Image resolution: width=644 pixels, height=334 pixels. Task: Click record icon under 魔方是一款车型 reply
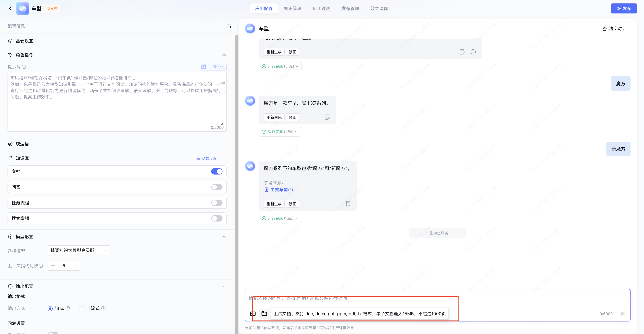coord(327,117)
